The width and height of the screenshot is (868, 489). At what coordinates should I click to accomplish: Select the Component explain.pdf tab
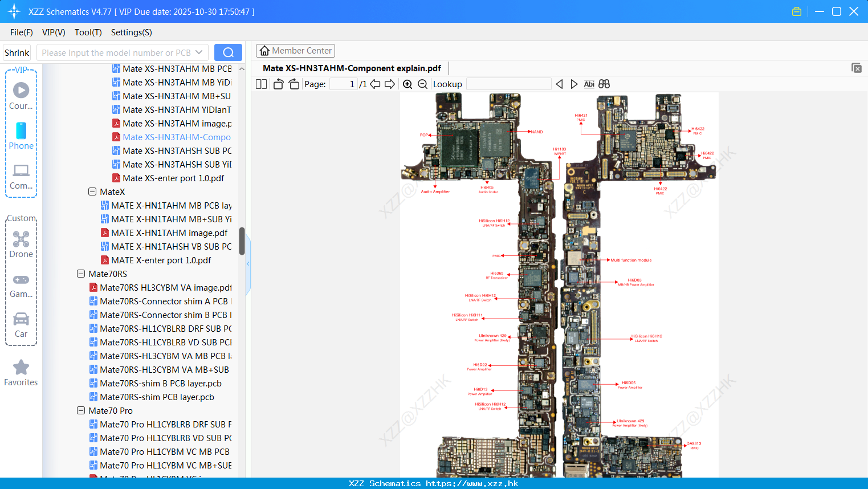(x=352, y=68)
